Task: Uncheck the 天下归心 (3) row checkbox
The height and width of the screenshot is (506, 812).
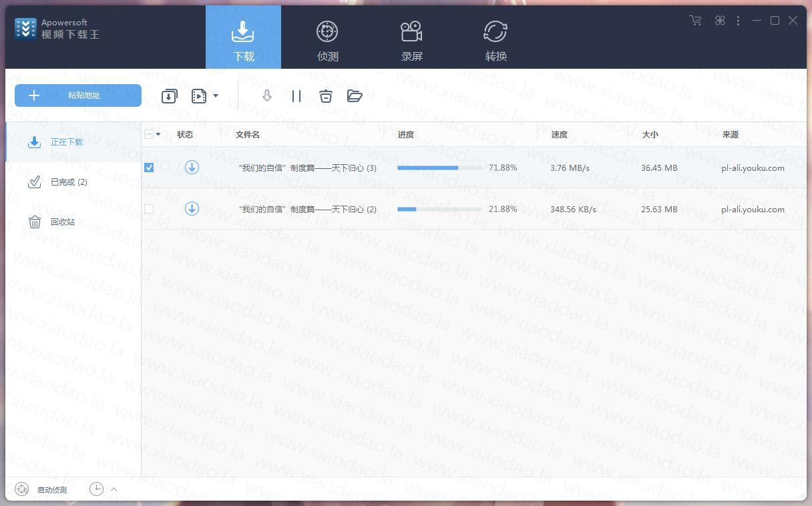Action: (149, 168)
